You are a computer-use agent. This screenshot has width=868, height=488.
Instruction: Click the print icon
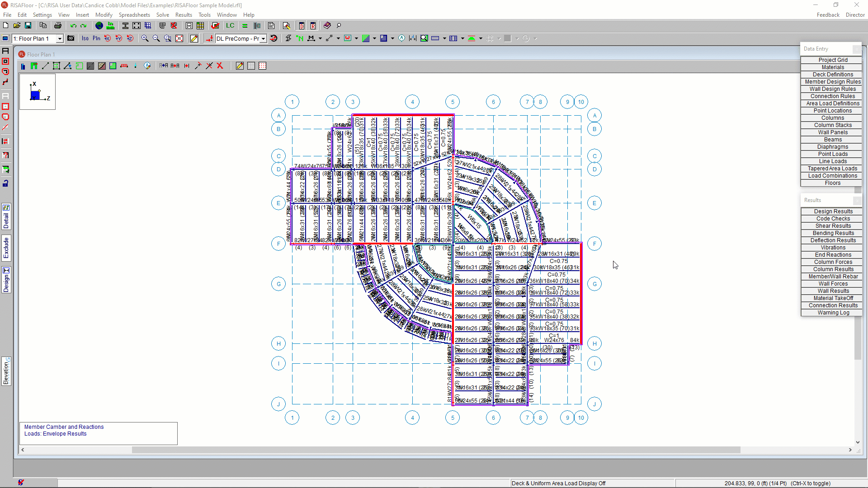click(x=57, y=26)
